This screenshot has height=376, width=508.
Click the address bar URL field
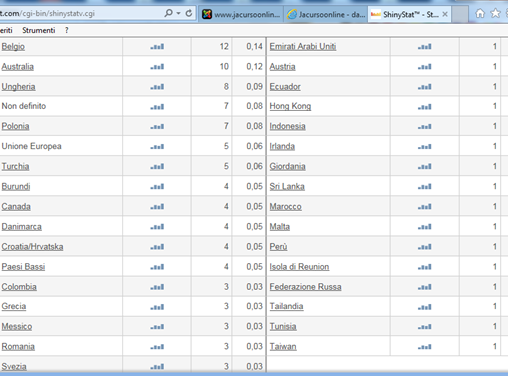coord(80,14)
